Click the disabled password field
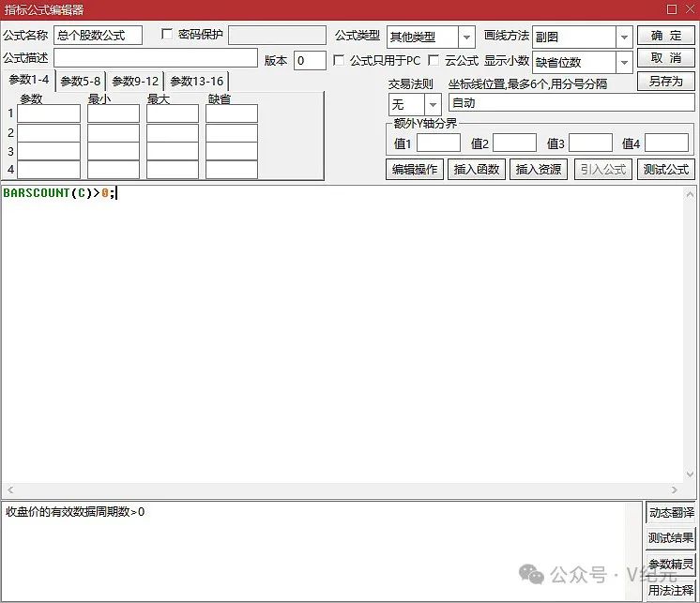 pyautogui.click(x=277, y=35)
